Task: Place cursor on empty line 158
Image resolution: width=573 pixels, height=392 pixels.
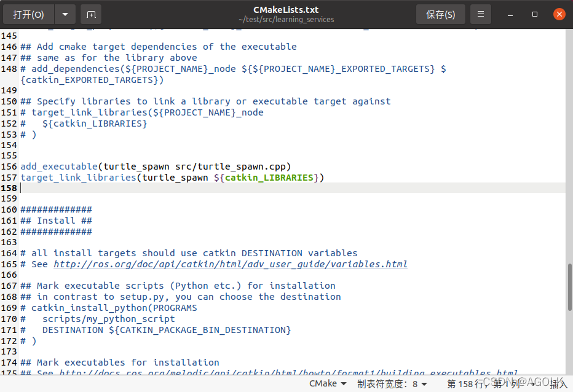Action: tap(293, 188)
